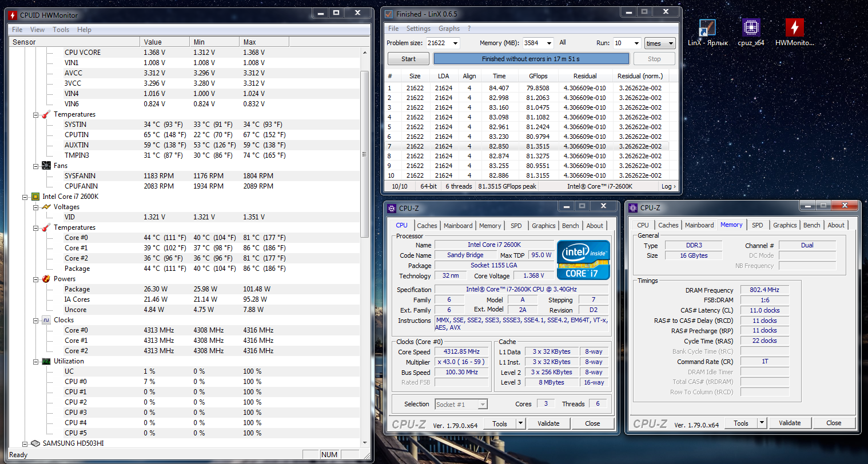
Task: Switch to SPD tab in CPU-Z memory window
Action: (758, 225)
